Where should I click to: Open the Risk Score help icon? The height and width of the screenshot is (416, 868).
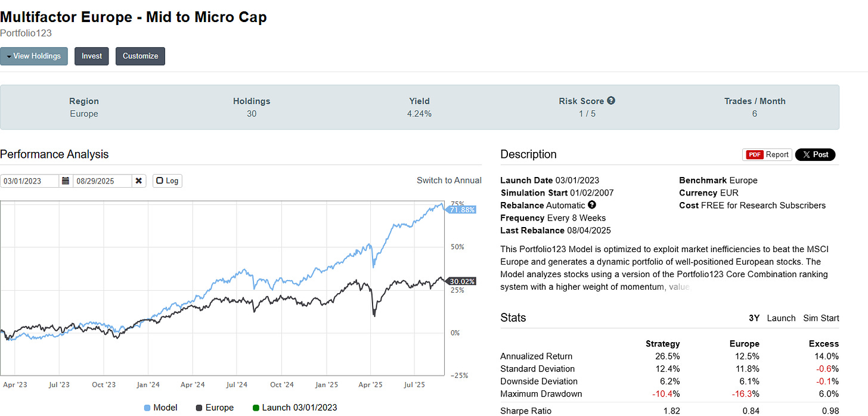[x=611, y=101]
